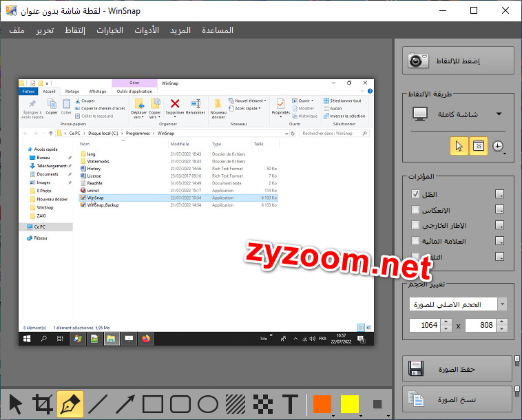Viewport: 522px width, 420px height.
Task: Open settings box beside العلامة المائية effect
Action: point(499,240)
